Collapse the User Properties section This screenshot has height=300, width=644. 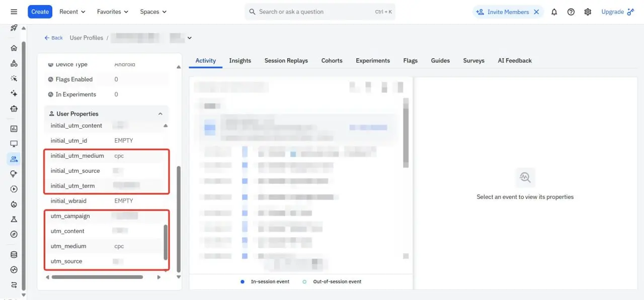(160, 114)
